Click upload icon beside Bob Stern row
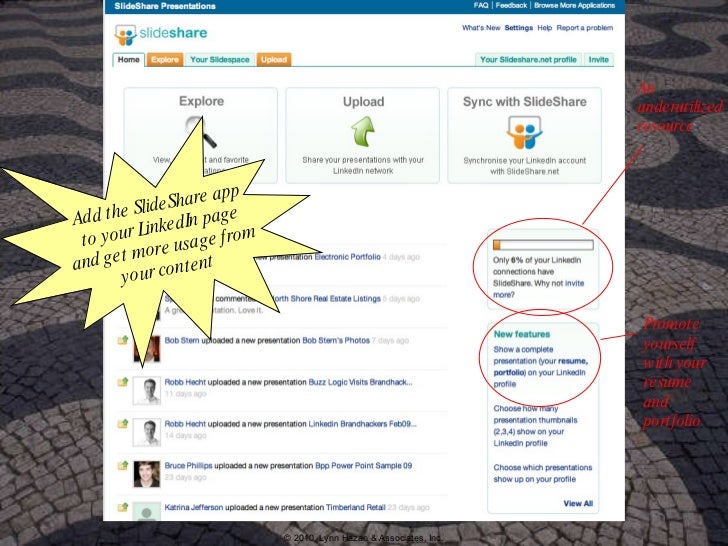The image size is (728, 546). pos(123,340)
